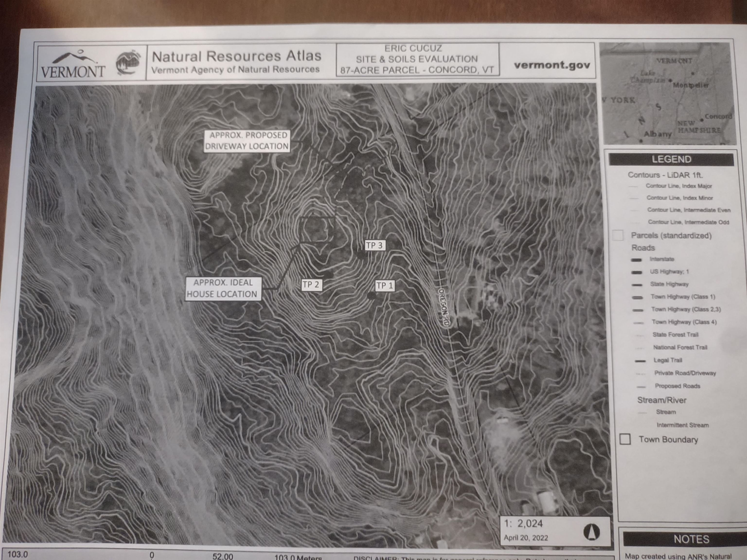747x560 pixels.
Task: Click the 1: 2,024 scale text
Action: pyautogui.click(x=523, y=524)
